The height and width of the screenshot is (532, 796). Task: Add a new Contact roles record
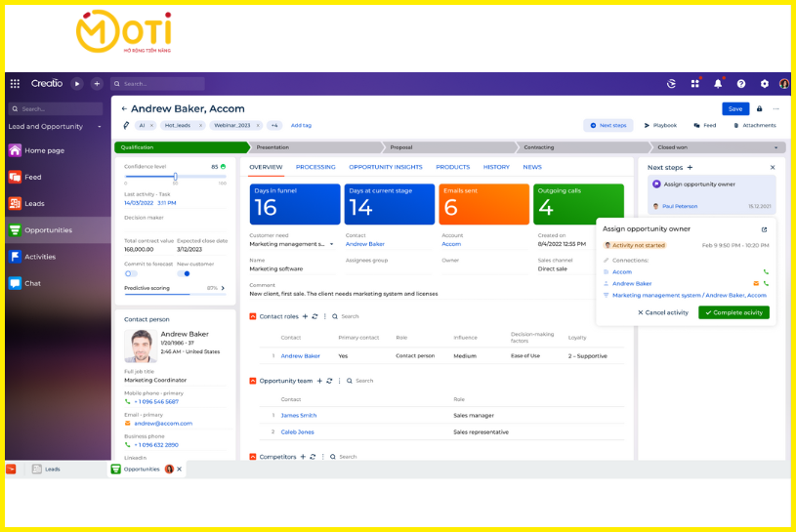(304, 316)
